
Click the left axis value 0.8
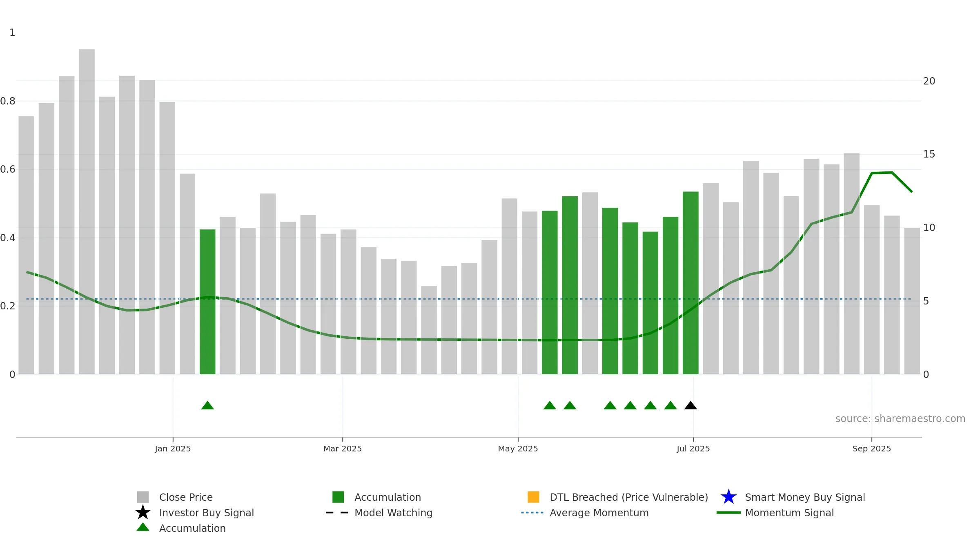8,101
